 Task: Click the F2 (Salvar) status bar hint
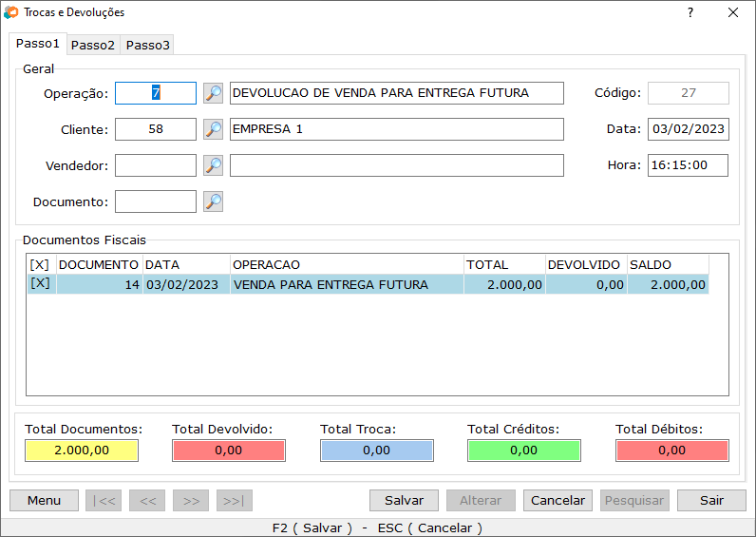(x=312, y=527)
